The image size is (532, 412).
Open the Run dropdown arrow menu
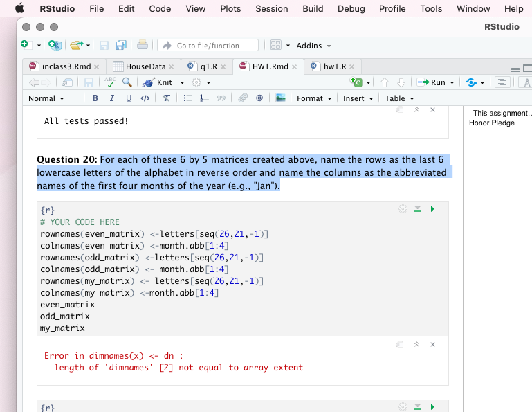pos(452,82)
